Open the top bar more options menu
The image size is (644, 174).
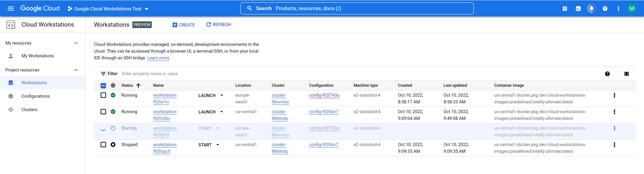click(x=618, y=8)
